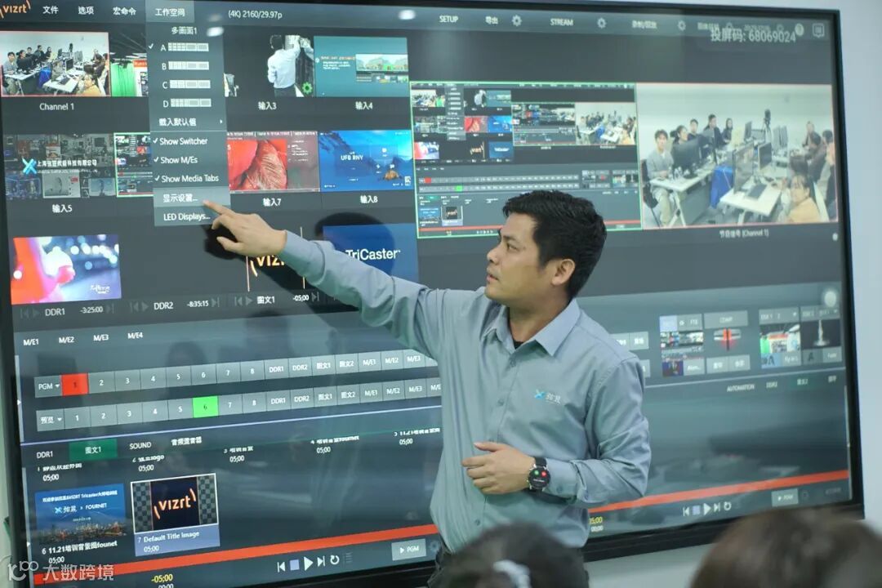Screen dimensions: 882x588
Task: Select source 6 on the preview row
Action: (205, 406)
